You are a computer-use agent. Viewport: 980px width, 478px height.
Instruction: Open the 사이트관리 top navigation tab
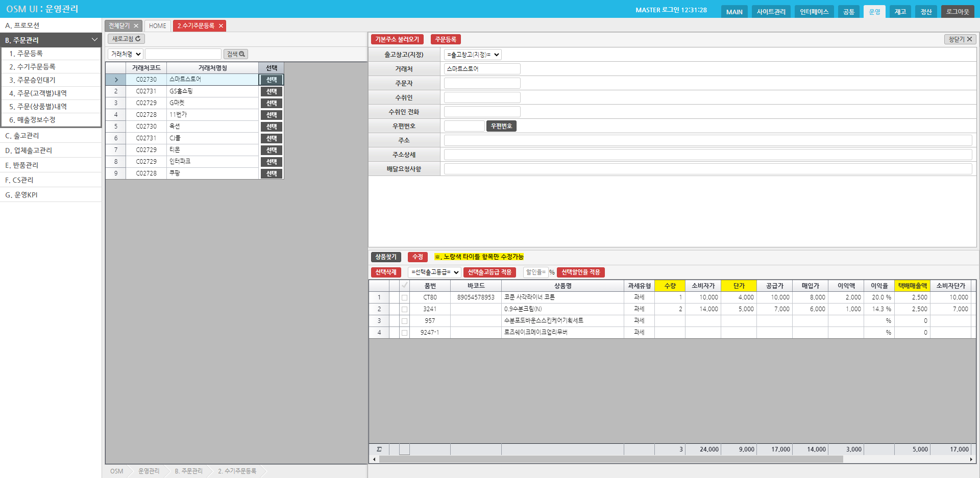click(x=771, y=12)
